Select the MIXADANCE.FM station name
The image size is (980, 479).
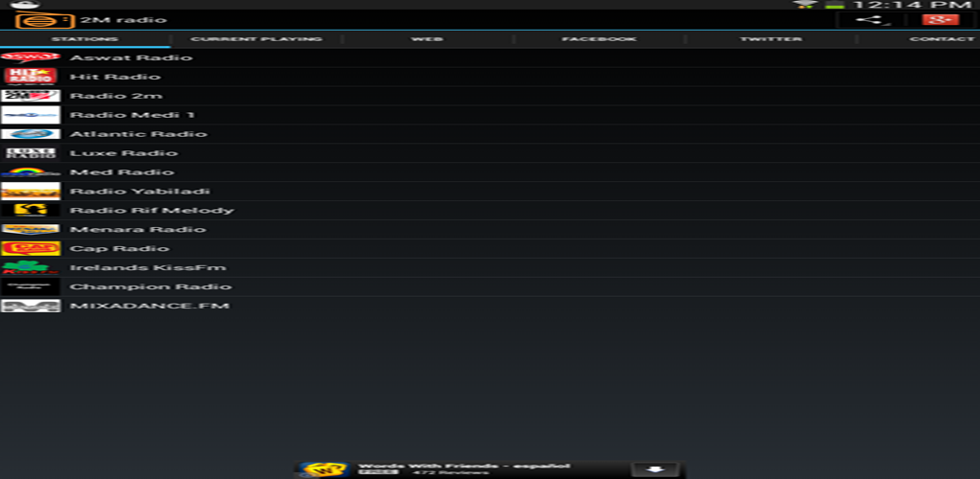[x=150, y=306]
